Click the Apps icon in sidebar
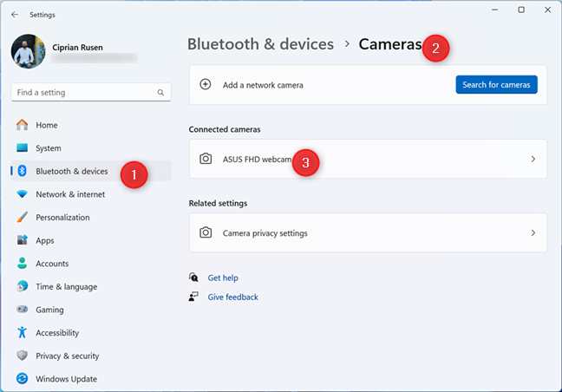562x392 pixels. pos(23,239)
